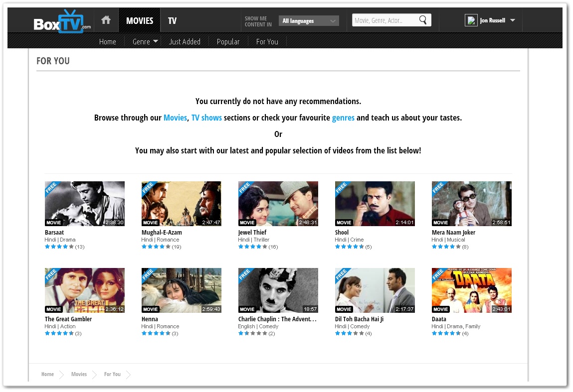573x392 pixels.
Task: Switch to the TV tab
Action: [172, 20]
